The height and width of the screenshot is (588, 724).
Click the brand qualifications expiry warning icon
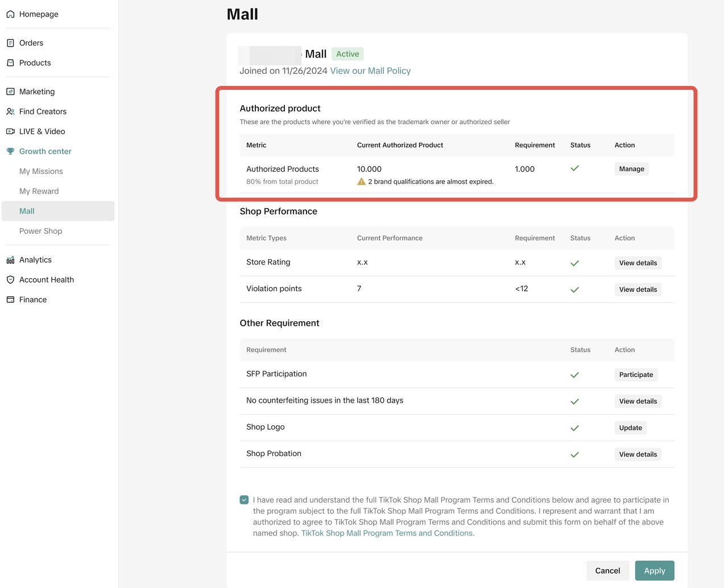[361, 181]
